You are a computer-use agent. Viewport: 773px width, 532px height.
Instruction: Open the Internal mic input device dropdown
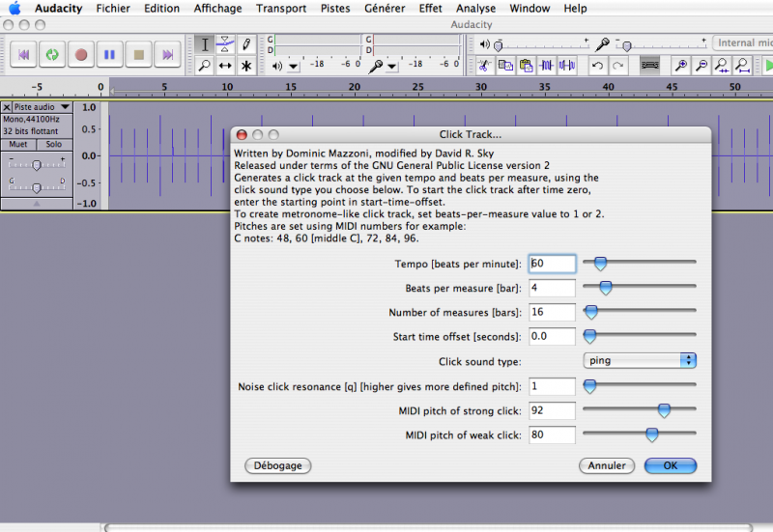[x=743, y=42]
